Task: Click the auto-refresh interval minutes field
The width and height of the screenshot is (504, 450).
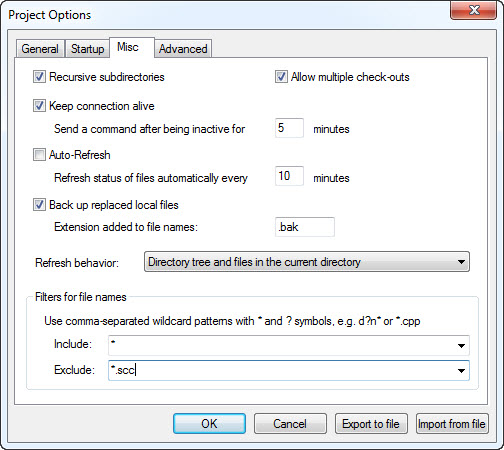Action: (289, 176)
